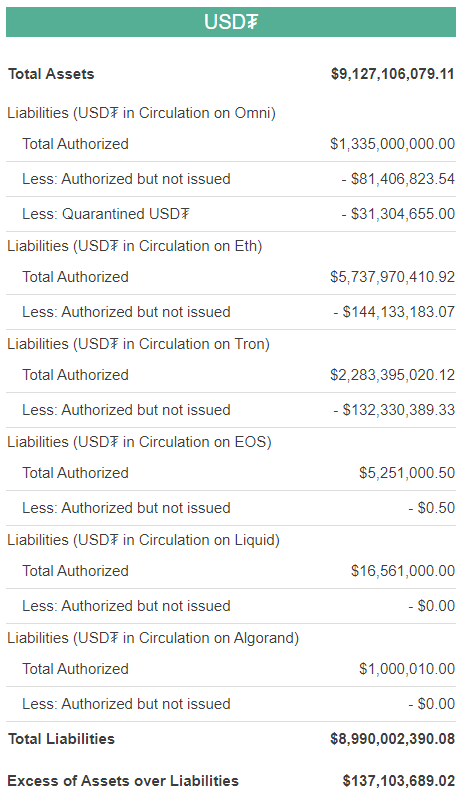Select EOS Total Authorized value $5,251,000.50
The image size is (466, 801).
pyautogui.click(x=407, y=473)
